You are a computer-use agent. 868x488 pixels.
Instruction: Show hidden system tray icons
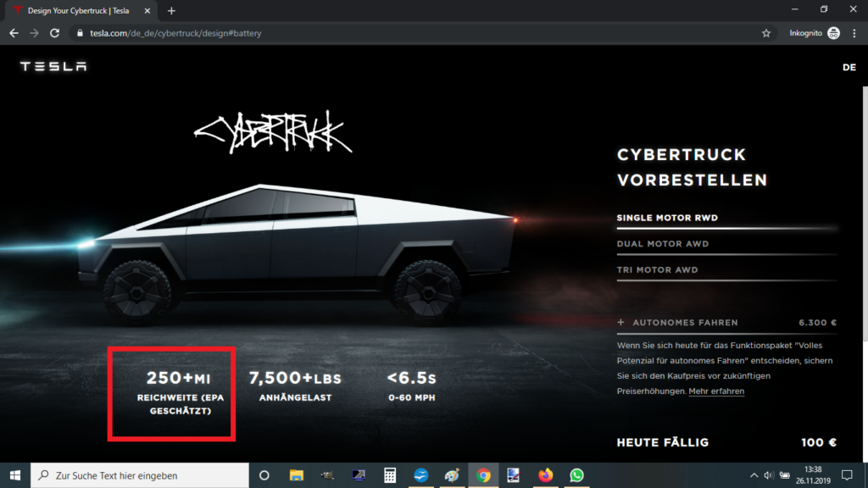[754, 475]
